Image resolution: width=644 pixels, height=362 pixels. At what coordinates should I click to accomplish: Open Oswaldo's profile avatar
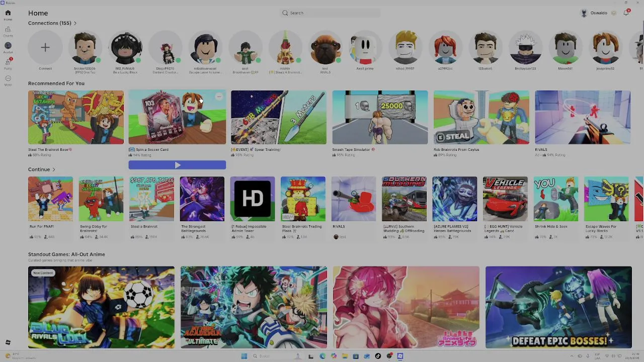(584, 13)
